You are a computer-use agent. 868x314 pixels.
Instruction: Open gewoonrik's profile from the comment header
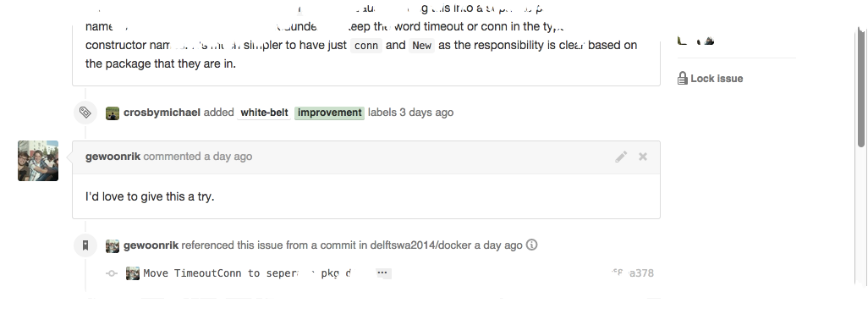point(113,157)
